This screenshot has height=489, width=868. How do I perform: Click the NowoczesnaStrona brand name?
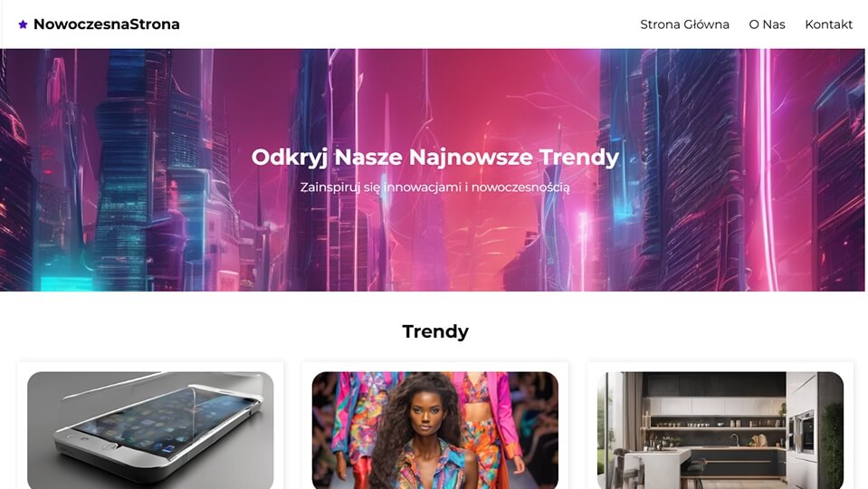(x=106, y=24)
